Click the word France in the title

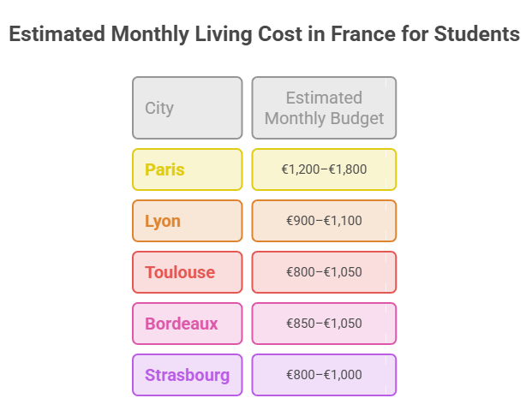click(x=363, y=34)
